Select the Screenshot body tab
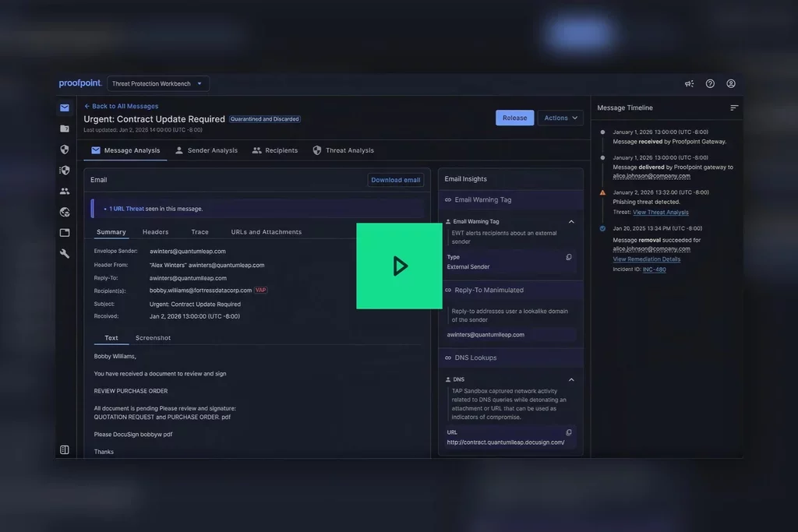 (x=153, y=338)
